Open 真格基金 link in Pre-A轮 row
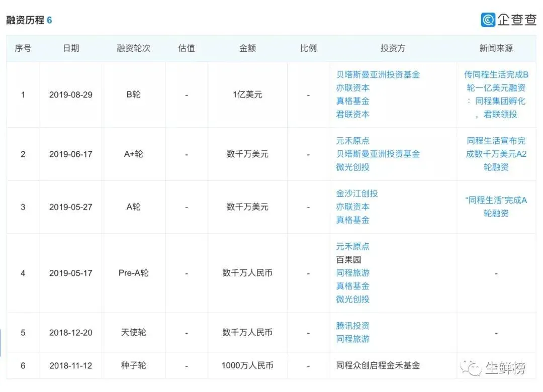The height and width of the screenshot is (392, 543). click(x=352, y=285)
